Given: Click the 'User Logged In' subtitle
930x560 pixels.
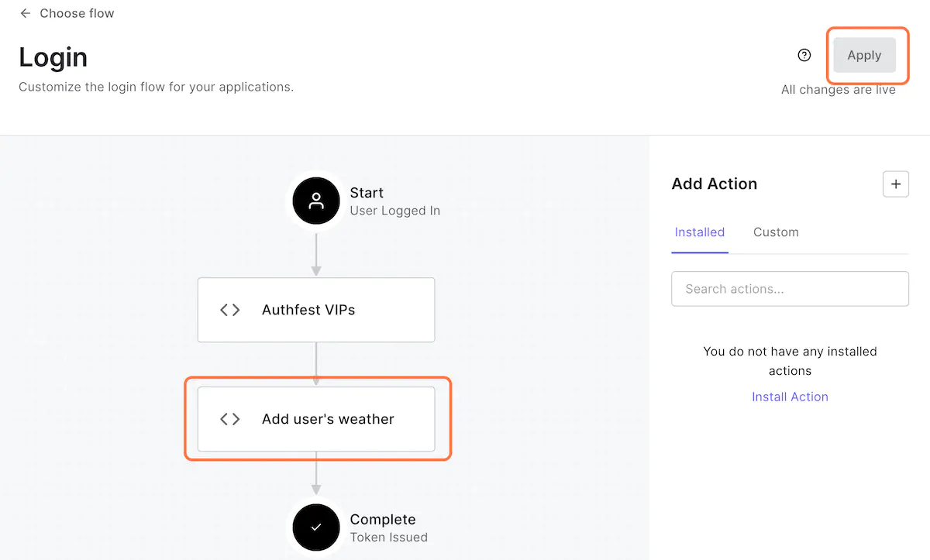Looking at the screenshot, I should (x=394, y=211).
